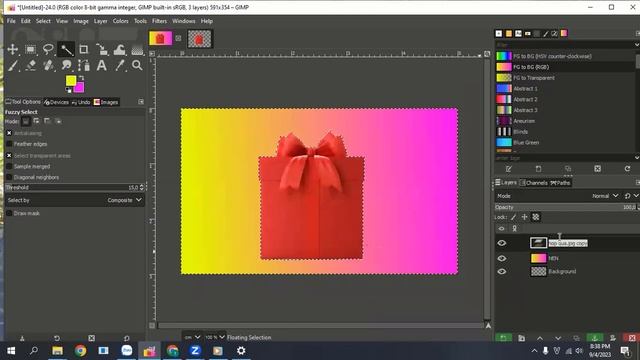The width and height of the screenshot is (640, 360).
Task: Open Tool Options panel configure menu
Action: (141, 102)
